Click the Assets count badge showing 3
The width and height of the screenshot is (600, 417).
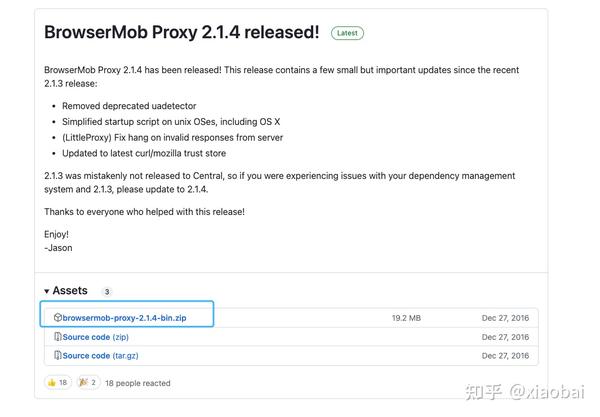107,292
